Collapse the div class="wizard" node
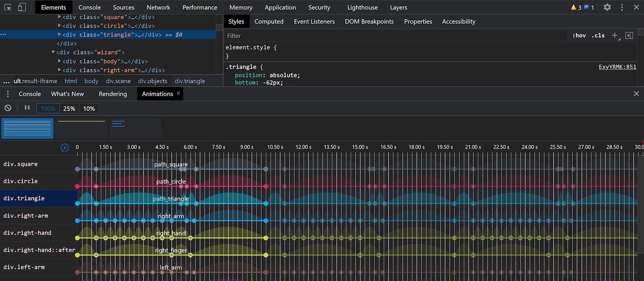The image size is (644, 281). click(53, 52)
